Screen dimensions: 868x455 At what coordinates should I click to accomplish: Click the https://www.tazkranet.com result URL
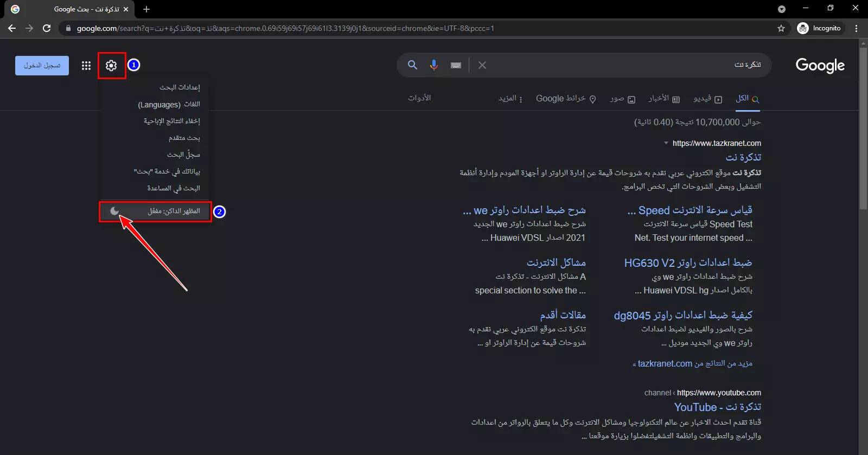point(717,143)
